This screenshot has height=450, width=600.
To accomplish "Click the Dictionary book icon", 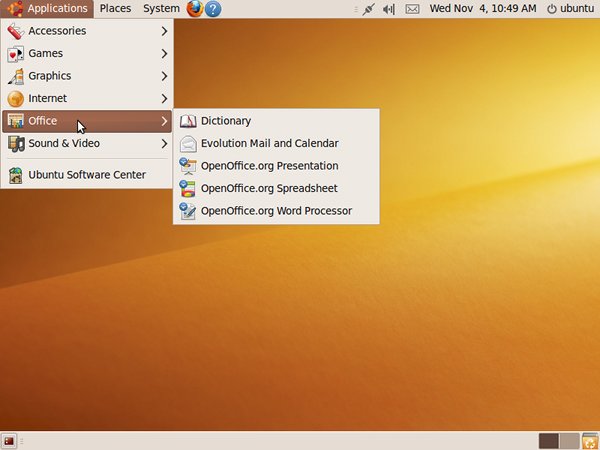I will point(188,121).
